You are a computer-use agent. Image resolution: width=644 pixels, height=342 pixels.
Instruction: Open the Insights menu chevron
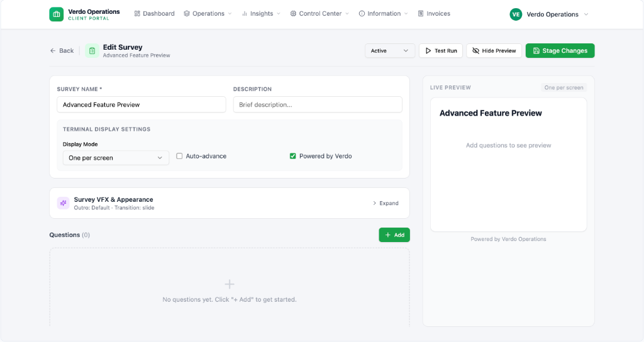coord(279,14)
